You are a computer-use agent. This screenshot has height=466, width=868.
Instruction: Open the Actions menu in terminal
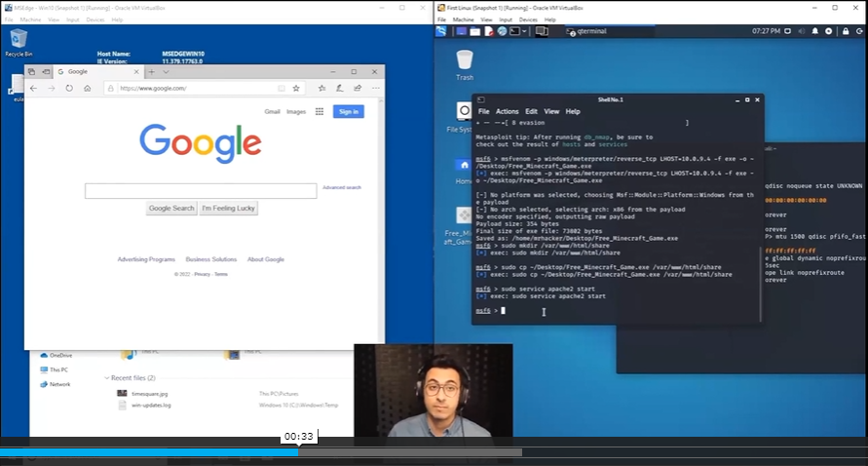point(507,112)
